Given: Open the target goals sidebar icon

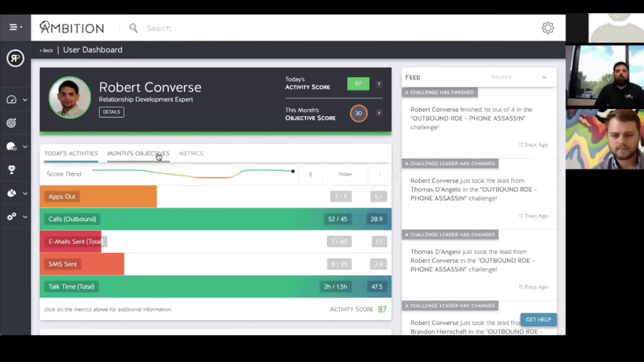Looking at the screenshot, I should [x=12, y=123].
